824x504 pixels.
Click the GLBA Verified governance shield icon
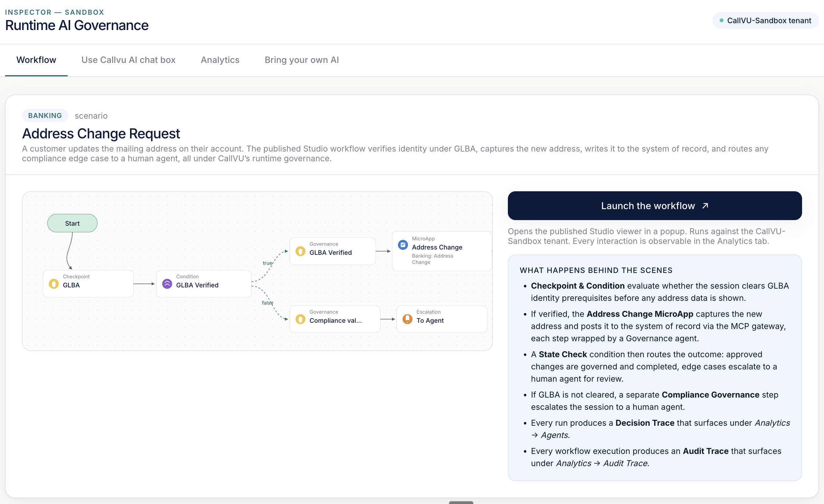[x=300, y=251]
